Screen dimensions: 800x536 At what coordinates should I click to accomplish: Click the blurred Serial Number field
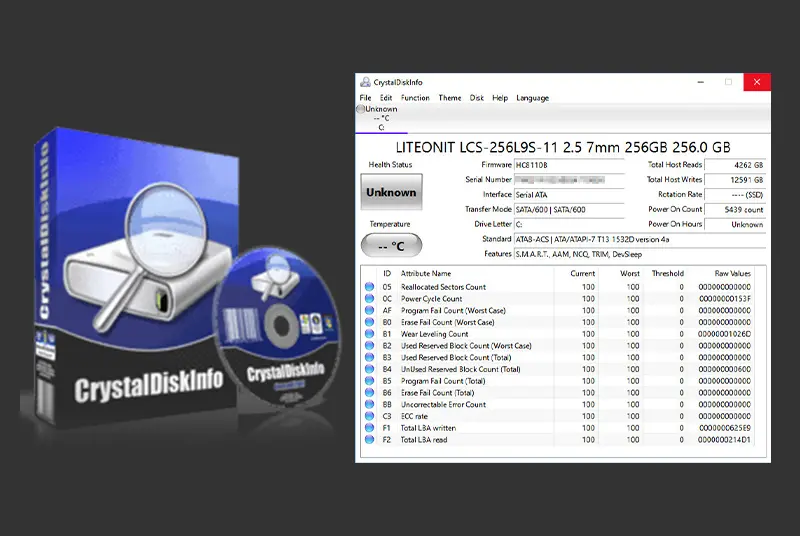[x=569, y=180]
